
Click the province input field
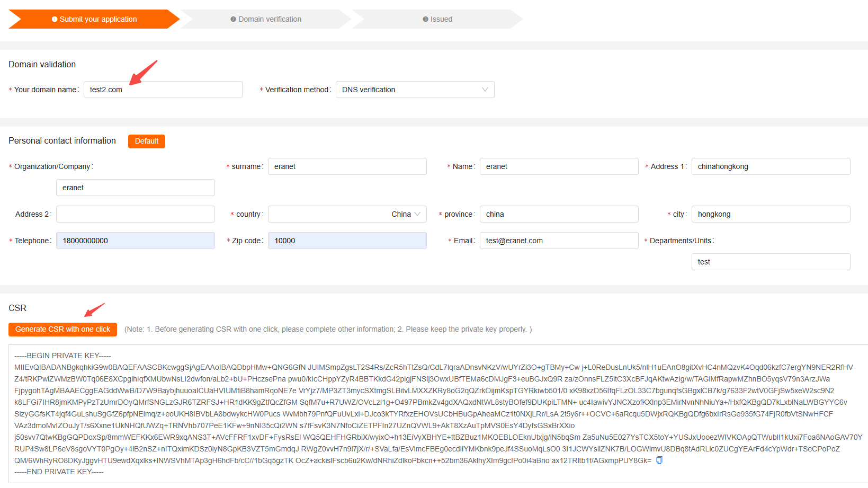click(559, 214)
